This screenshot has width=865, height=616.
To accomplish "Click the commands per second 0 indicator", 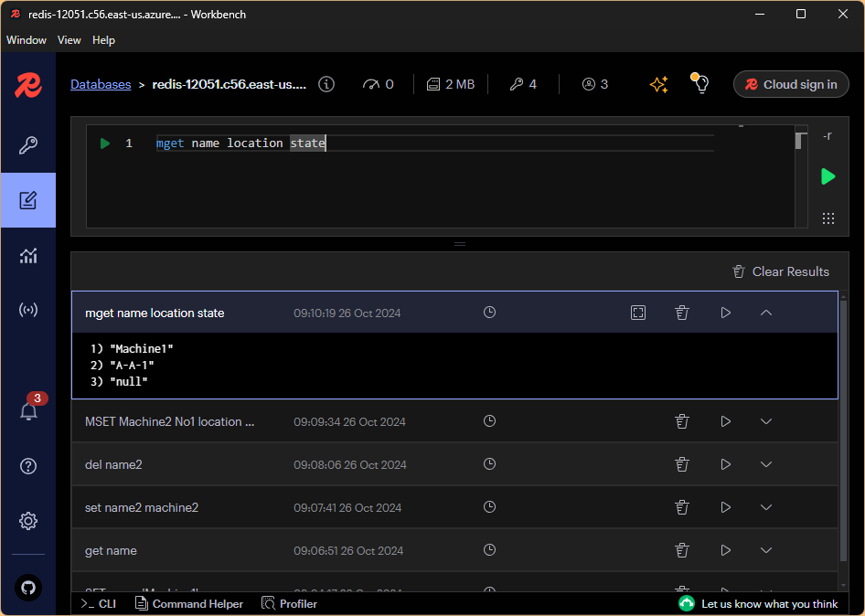I will [378, 84].
